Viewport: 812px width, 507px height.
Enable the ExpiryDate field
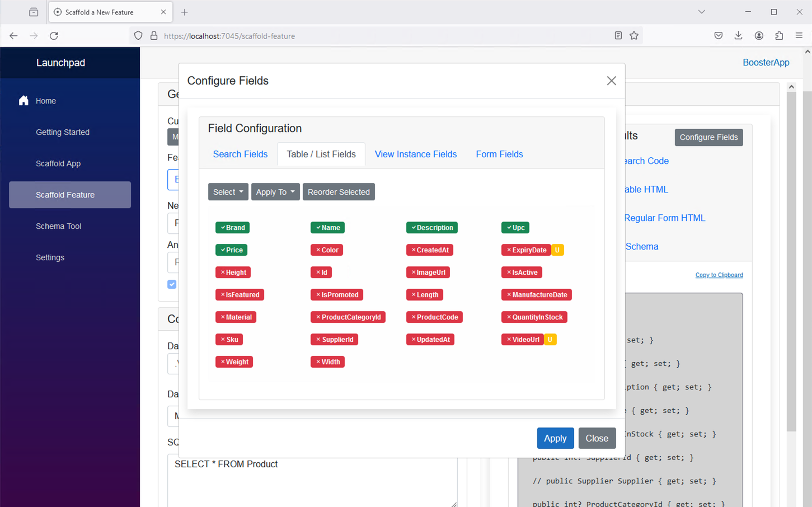tap(526, 250)
